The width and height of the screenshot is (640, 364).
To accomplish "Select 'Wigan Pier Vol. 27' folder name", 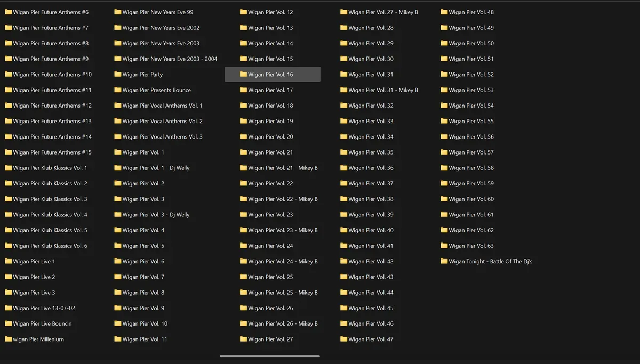I will coord(270,339).
